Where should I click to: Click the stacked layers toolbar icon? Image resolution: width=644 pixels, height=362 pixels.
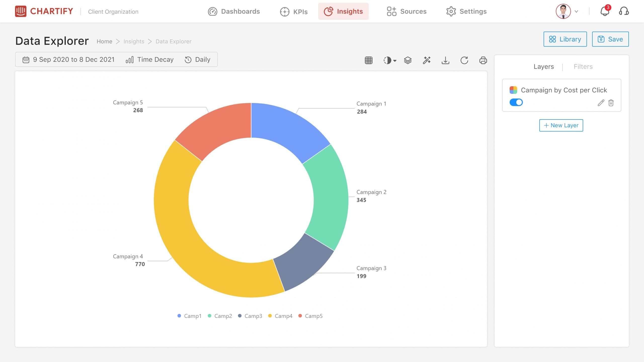(408, 60)
